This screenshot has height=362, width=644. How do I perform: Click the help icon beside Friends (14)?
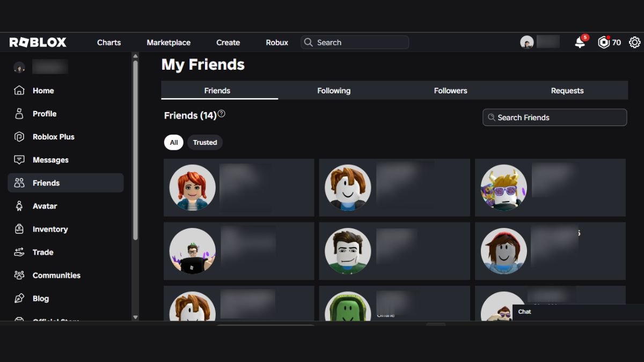[222, 114]
